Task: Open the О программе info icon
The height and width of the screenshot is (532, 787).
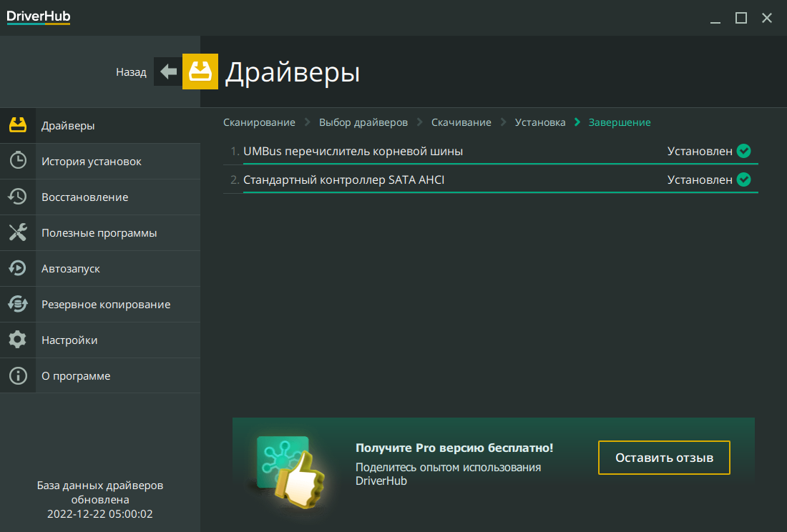Action: coord(18,375)
